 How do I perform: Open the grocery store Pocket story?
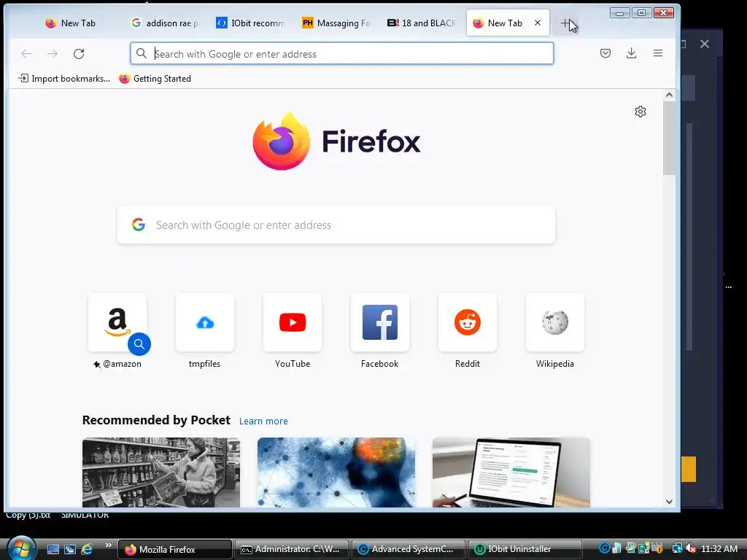click(x=161, y=472)
